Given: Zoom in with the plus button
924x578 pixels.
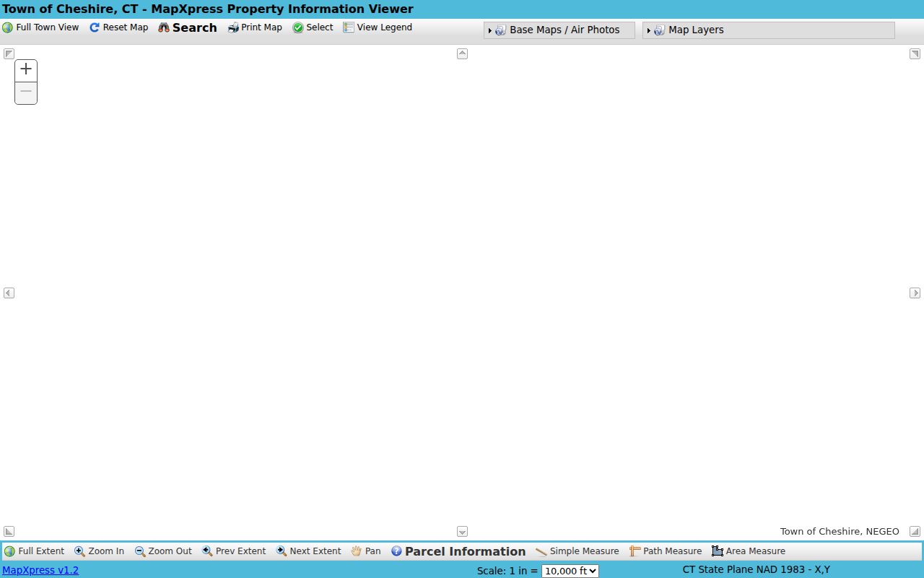Looking at the screenshot, I should pos(26,70).
